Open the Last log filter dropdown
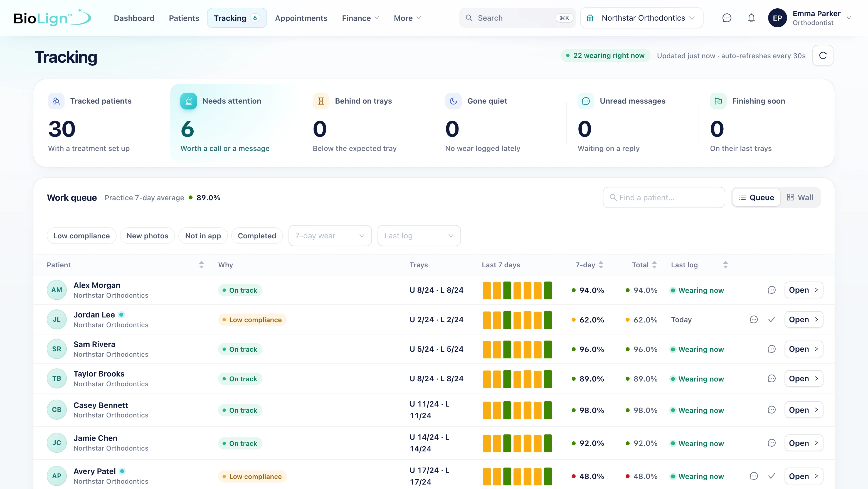 point(419,236)
